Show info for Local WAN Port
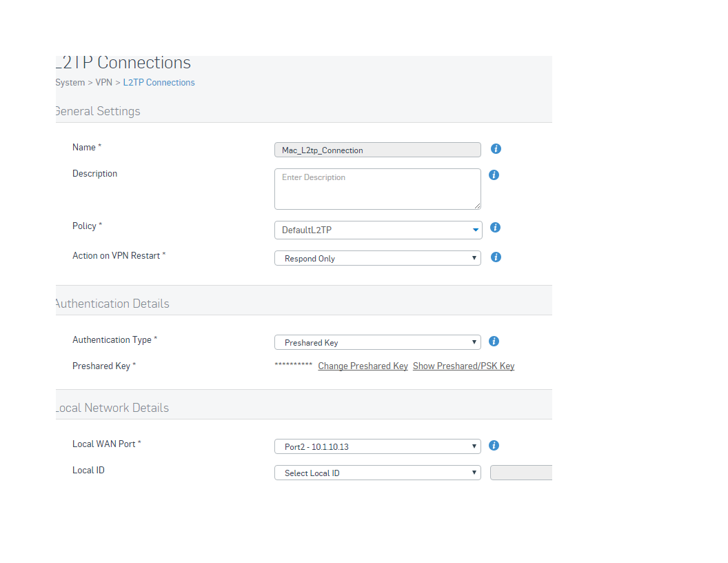The height and width of the screenshot is (563, 728). (494, 446)
